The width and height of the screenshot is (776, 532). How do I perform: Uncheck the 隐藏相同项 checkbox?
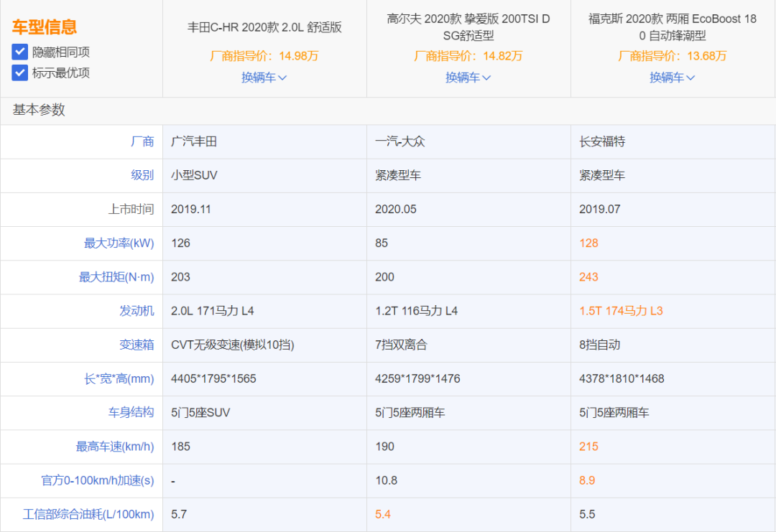coord(20,52)
